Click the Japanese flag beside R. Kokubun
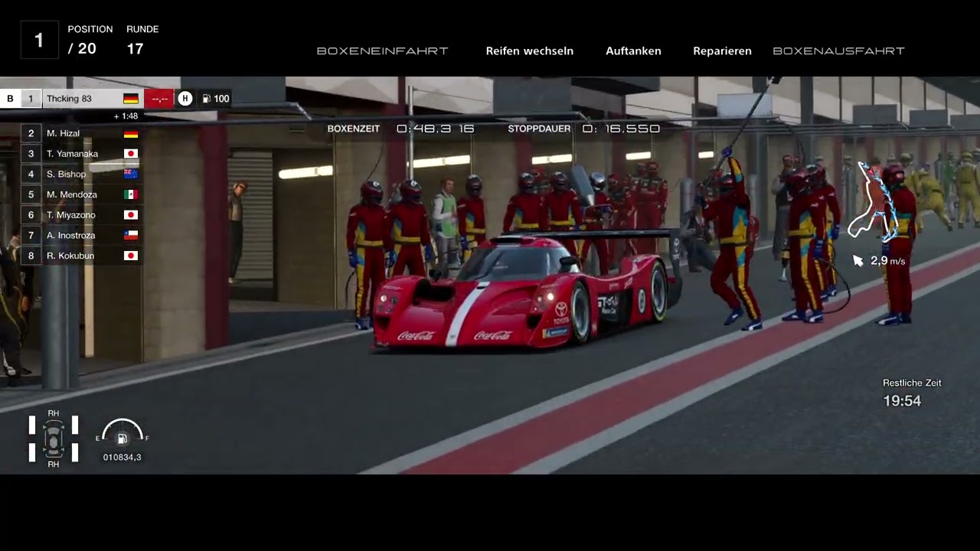Image resolution: width=980 pixels, height=551 pixels. pyautogui.click(x=131, y=256)
